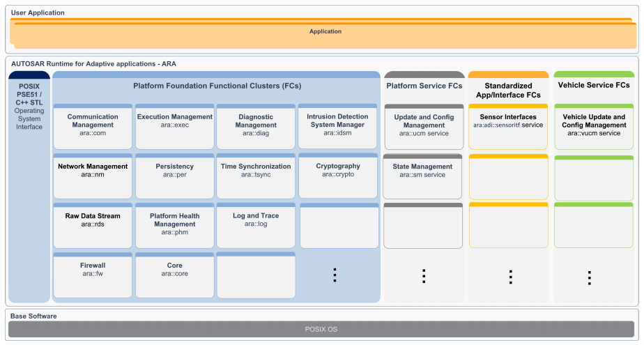Select the Execution Management ara::exec box

(174, 127)
